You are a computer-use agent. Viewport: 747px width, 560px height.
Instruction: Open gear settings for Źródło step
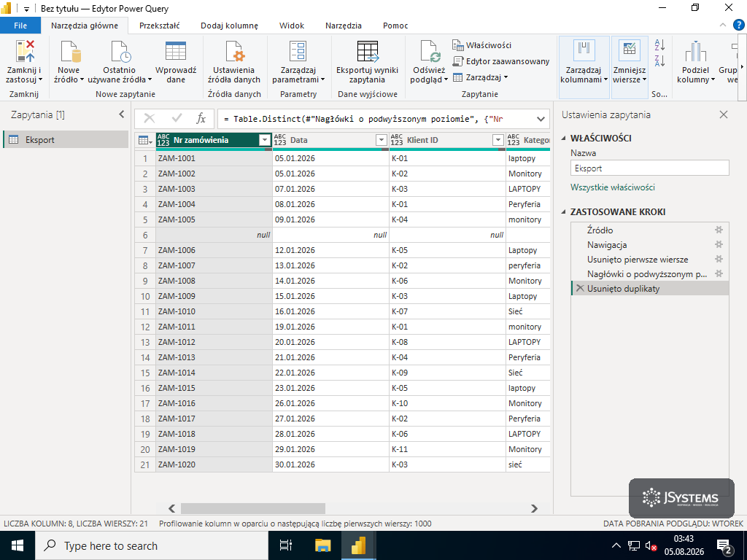pyautogui.click(x=719, y=230)
